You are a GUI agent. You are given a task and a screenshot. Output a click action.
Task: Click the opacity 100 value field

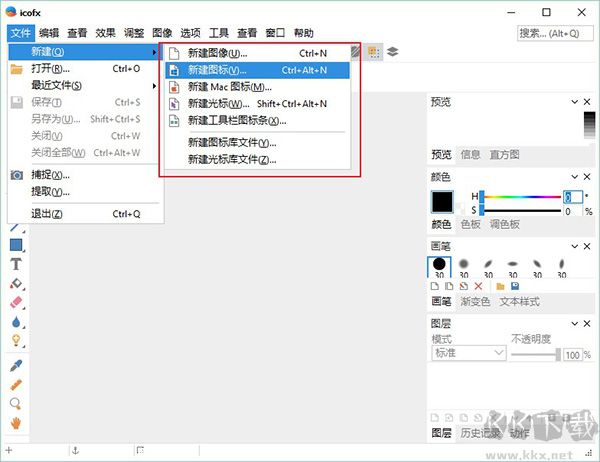click(573, 355)
